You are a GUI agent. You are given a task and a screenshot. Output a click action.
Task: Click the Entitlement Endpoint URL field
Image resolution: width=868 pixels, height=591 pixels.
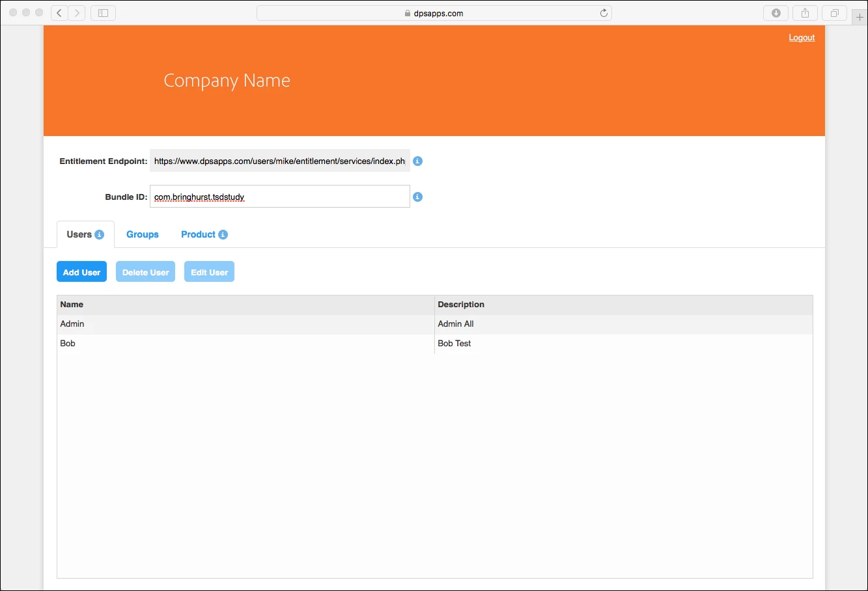click(280, 161)
